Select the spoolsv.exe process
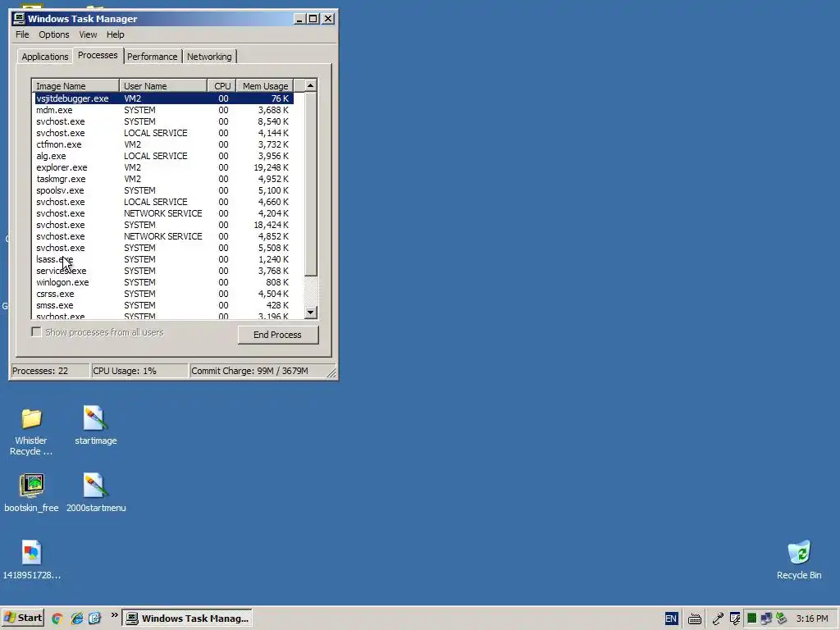The width and height of the screenshot is (840, 630). [163, 190]
